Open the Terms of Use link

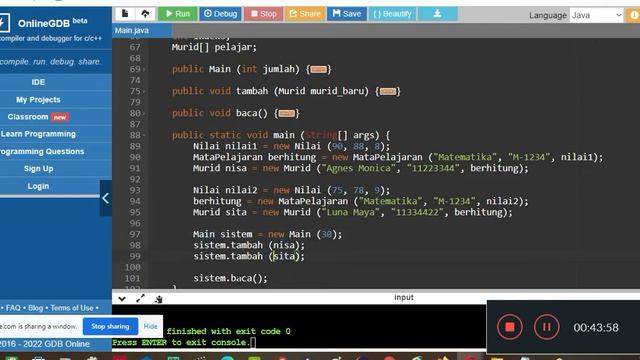(72, 308)
